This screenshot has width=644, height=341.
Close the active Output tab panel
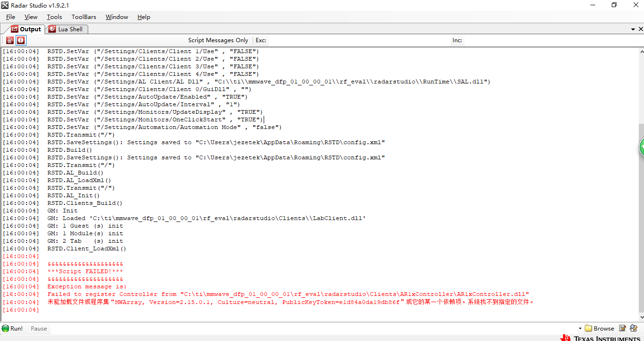pos(640,29)
